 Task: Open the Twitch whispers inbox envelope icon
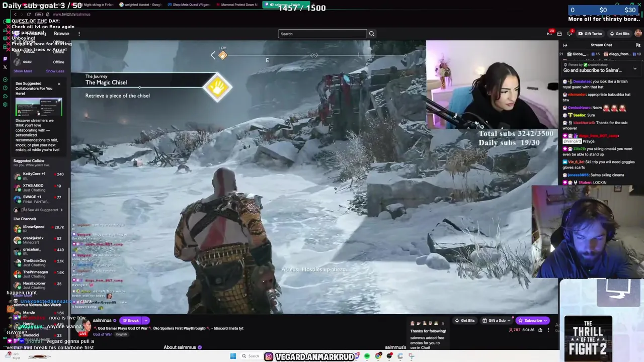[x=559, y=34]
